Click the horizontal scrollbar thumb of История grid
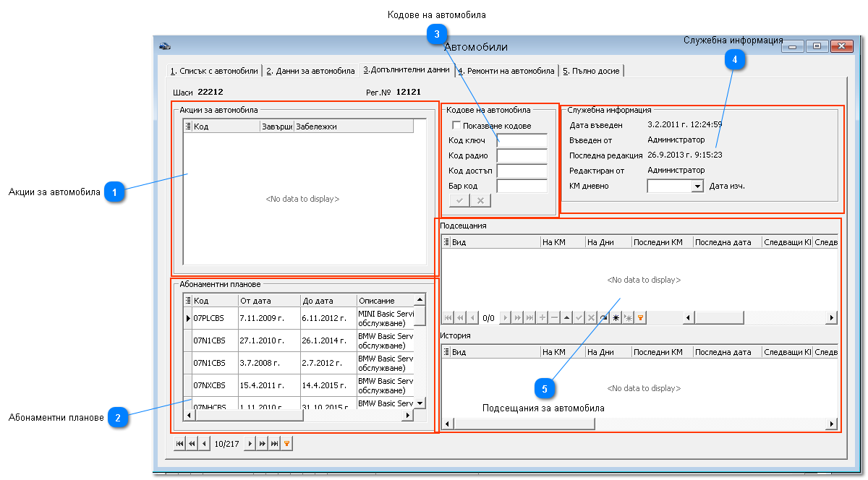 (524, 424)
